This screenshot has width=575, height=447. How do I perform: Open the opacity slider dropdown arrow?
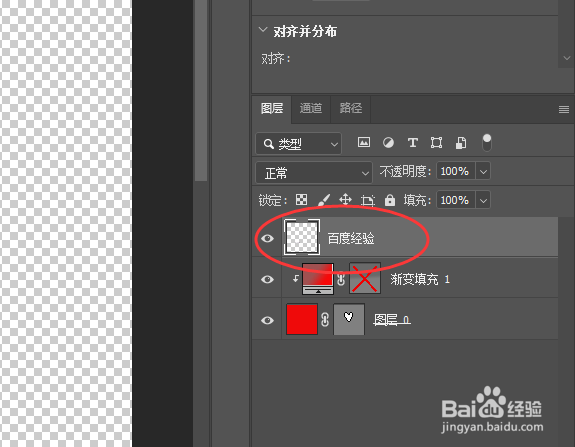pos(483,171)
